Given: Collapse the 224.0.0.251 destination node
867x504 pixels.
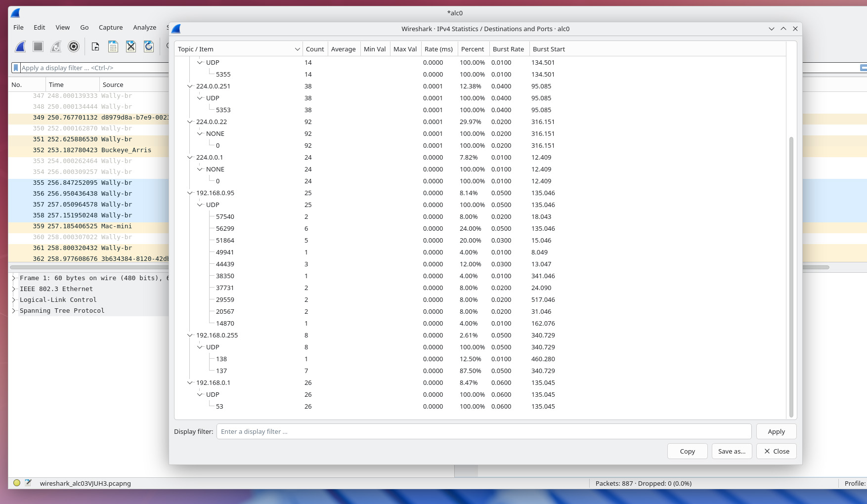Looking at the screenshot, I should [x=190, y=86].
